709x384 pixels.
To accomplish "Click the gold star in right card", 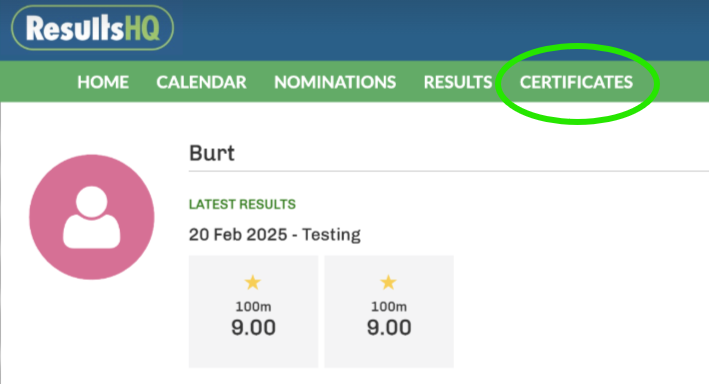I will [x=388, y=283].
